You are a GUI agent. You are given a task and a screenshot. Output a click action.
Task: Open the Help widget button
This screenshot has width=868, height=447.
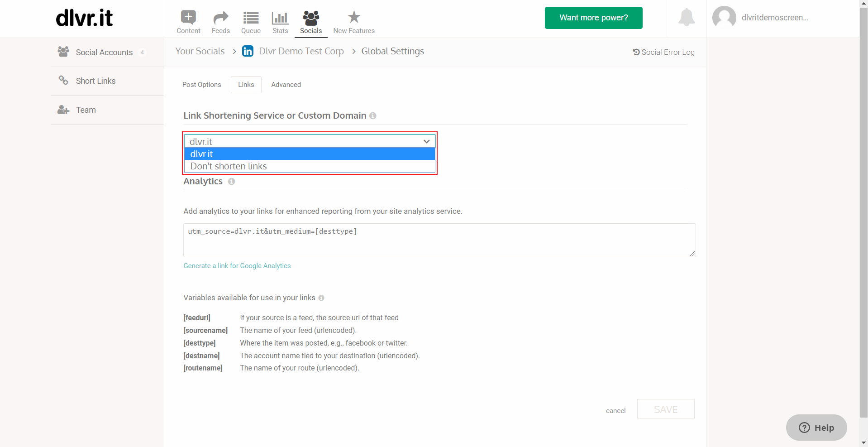(x=816, y=428)
